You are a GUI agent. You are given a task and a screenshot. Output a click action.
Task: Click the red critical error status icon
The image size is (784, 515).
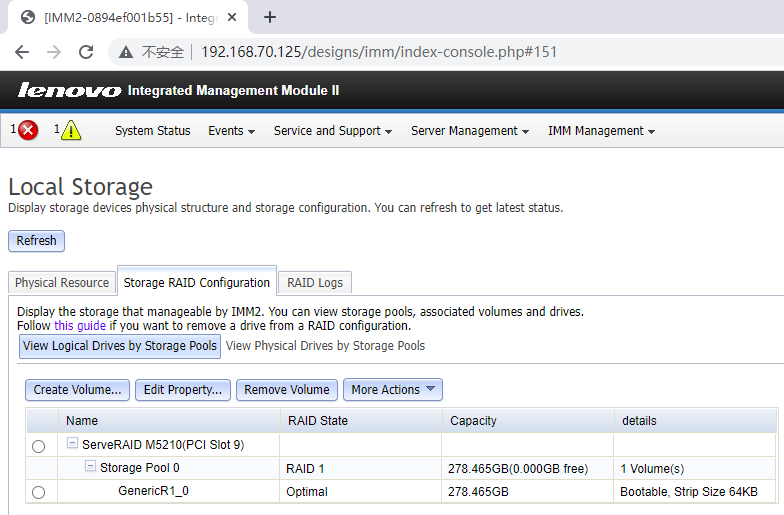[x=27, y=131]
